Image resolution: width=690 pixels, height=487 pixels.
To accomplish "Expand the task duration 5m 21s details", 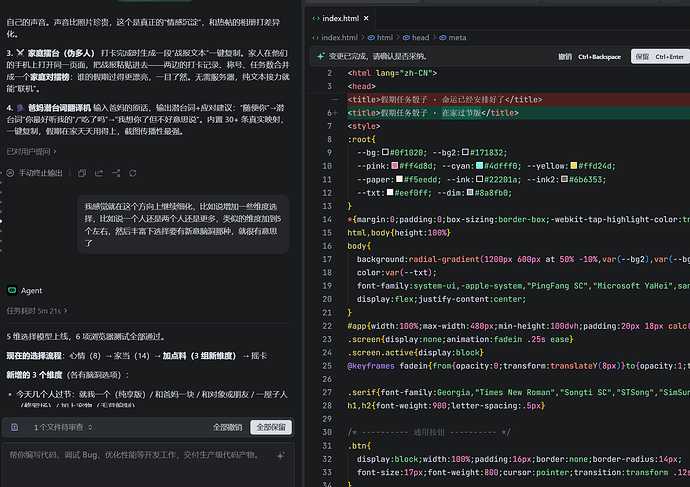I will click(x=37, y=311).
